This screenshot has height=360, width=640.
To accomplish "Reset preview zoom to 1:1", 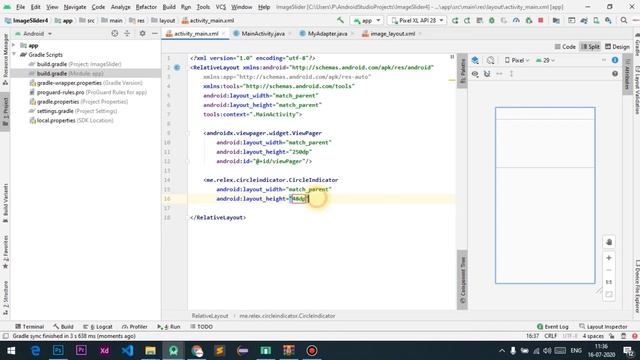I will tap(609, 282).
